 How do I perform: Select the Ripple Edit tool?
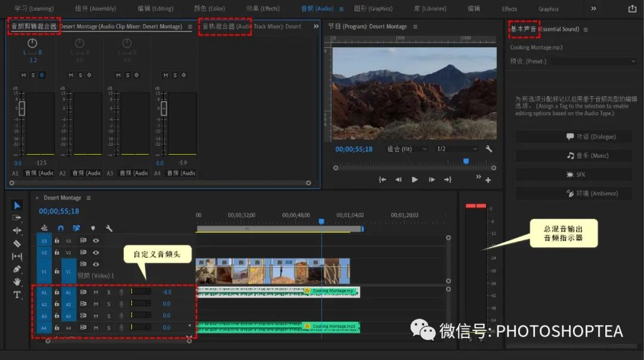(17, 230)
